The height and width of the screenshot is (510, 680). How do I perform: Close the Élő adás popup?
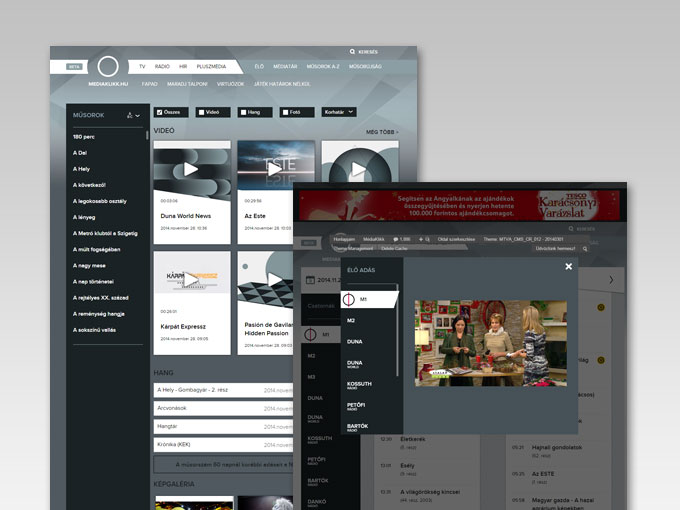click(x=569, y=266)
